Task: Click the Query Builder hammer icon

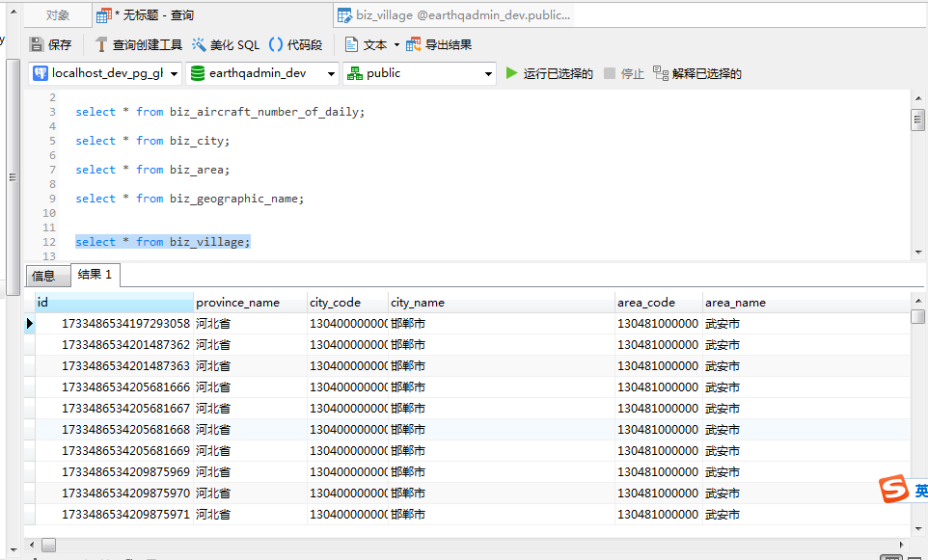Action: point(101,44)
